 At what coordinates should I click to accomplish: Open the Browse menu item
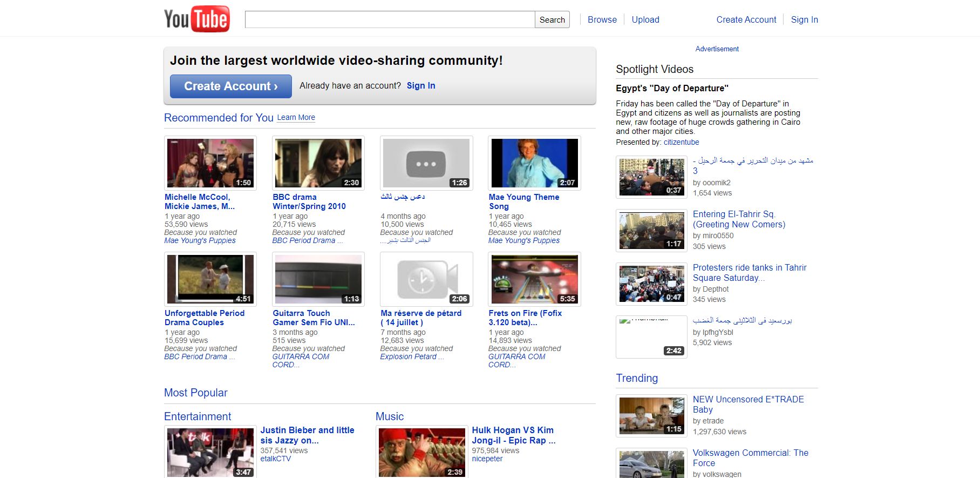click(x=602, y=19)
